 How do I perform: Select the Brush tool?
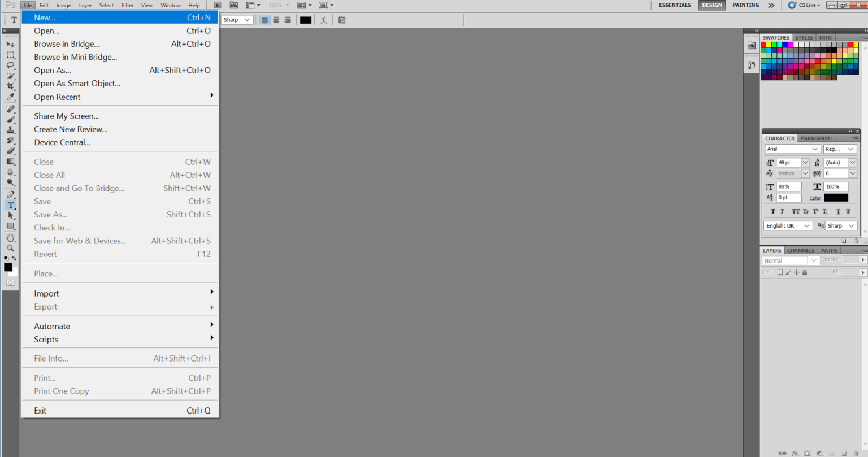pyautogui.click(x=10, y=120)
